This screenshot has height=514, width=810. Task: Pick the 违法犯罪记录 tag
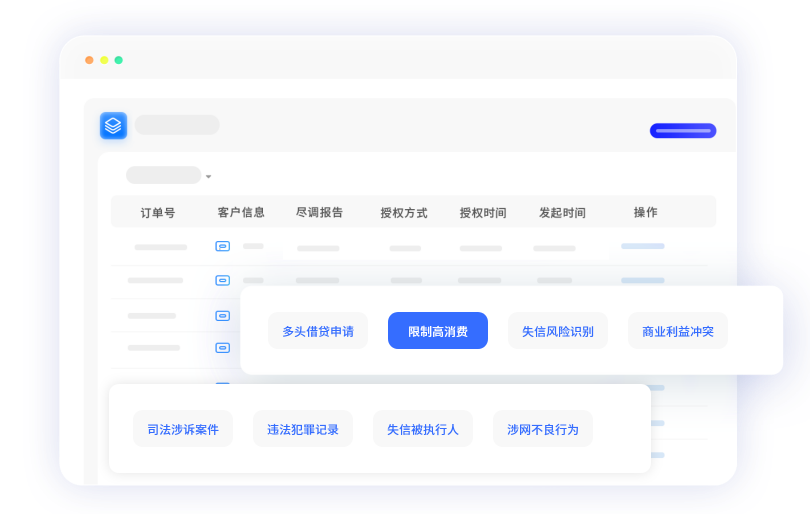point(303,429)
